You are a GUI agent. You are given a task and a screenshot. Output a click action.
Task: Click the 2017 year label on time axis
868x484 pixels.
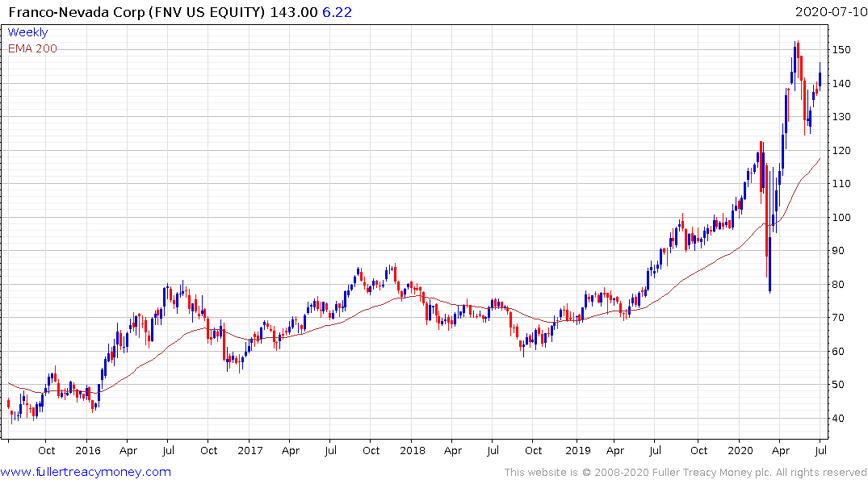[250, 451]
